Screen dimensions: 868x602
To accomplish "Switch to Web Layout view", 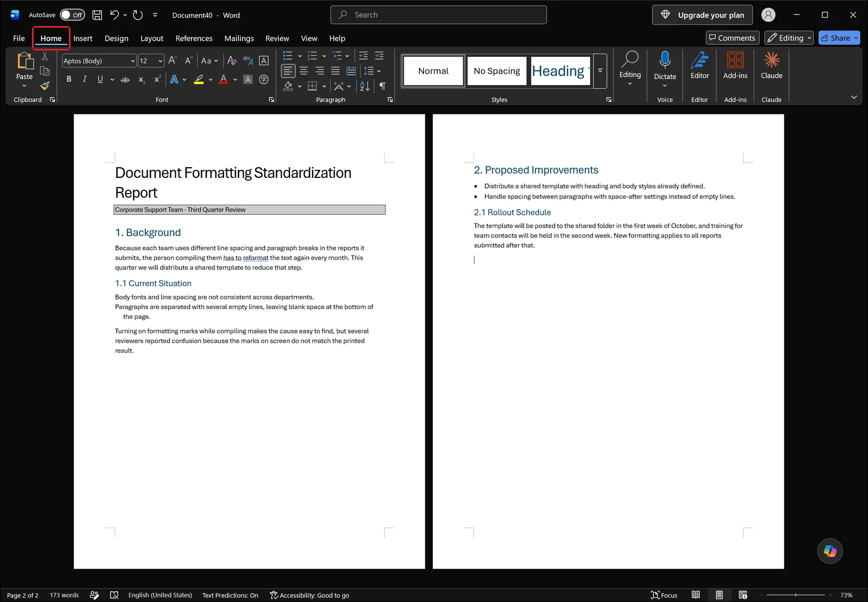I will (x=743, y=595).
